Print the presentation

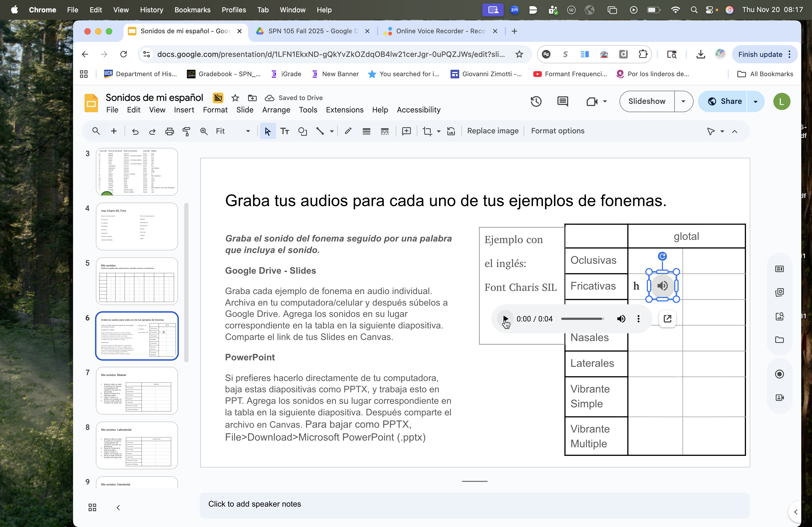click(x=169, y=131)
